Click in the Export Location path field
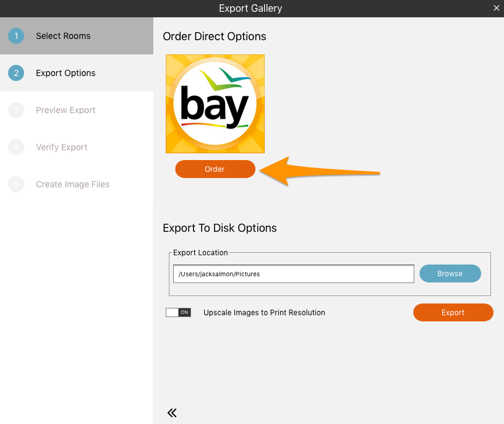 pos(294,274)
